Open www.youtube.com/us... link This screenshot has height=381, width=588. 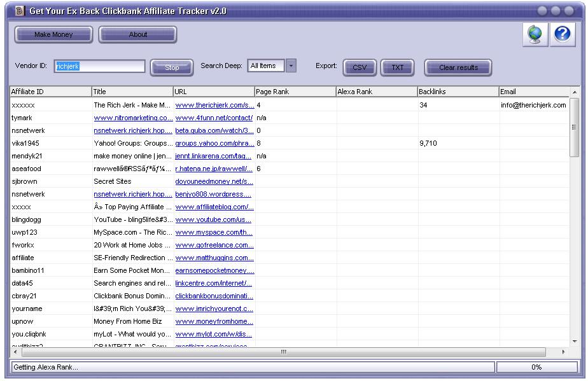point(213,220)
